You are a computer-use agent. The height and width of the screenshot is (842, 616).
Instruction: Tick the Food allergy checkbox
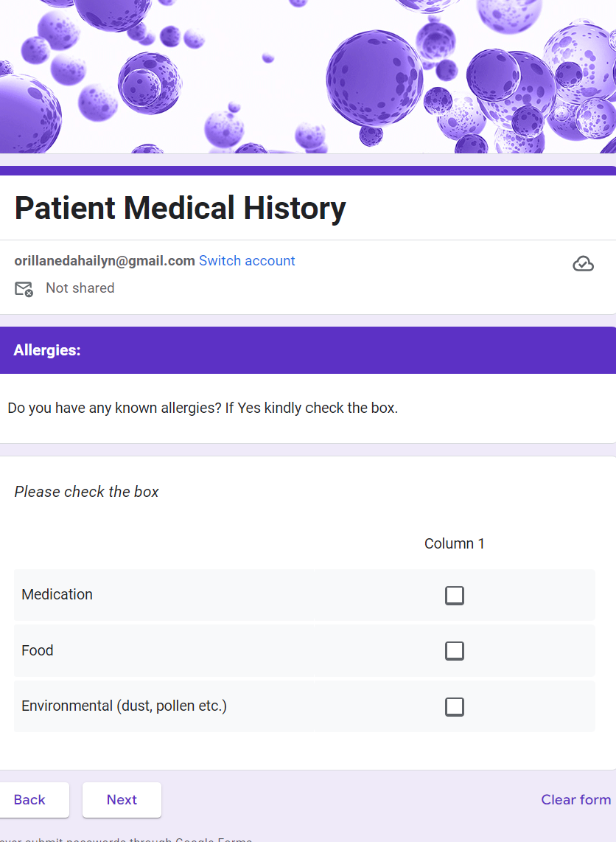click(455, 651)
